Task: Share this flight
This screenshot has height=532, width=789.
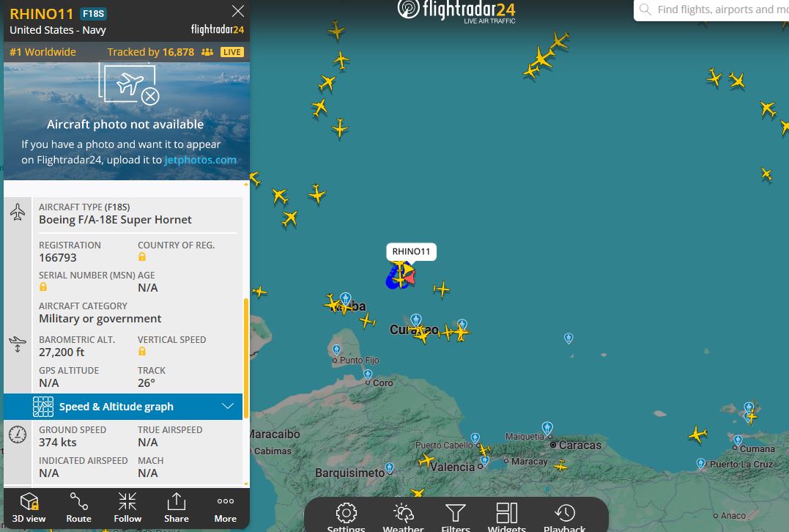Action: (176, 508)
